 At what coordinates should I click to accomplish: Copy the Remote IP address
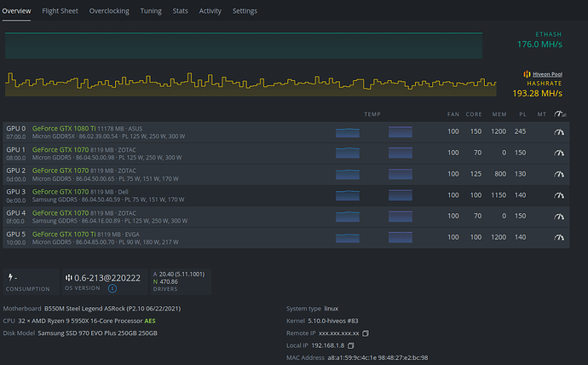click(366, 333)
